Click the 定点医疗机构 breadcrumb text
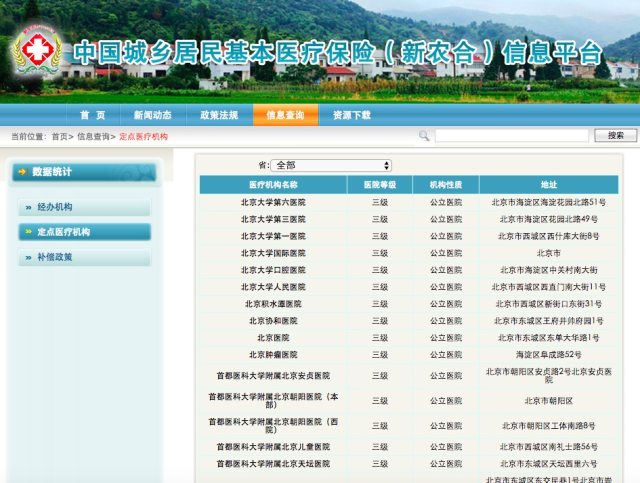This screenshot has width=640, height=483. coord(143,137)
